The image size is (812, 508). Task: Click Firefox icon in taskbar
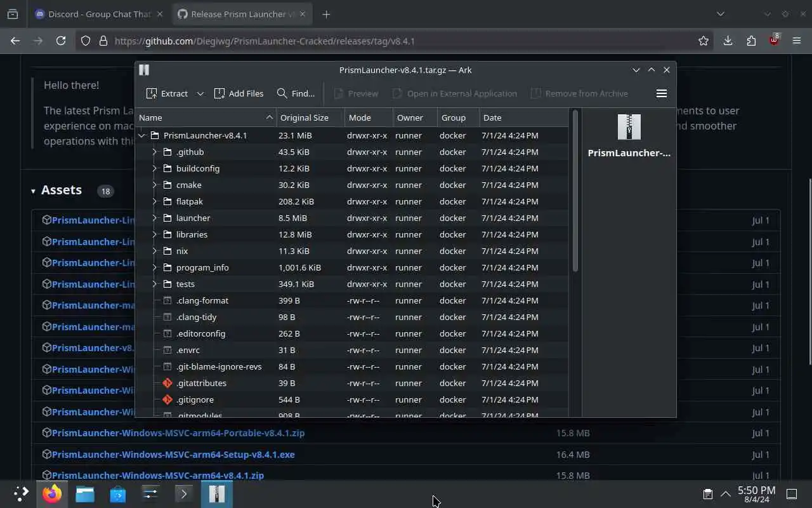[x=53, y=494]
